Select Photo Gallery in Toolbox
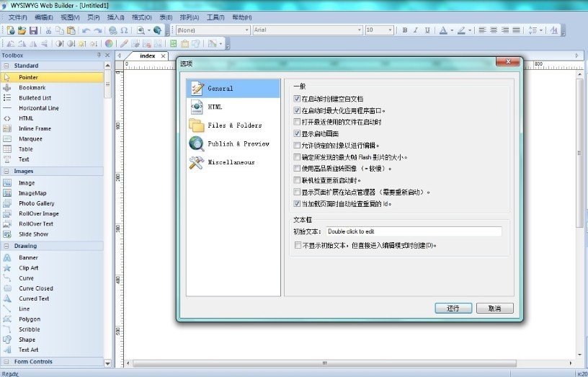 36,203
